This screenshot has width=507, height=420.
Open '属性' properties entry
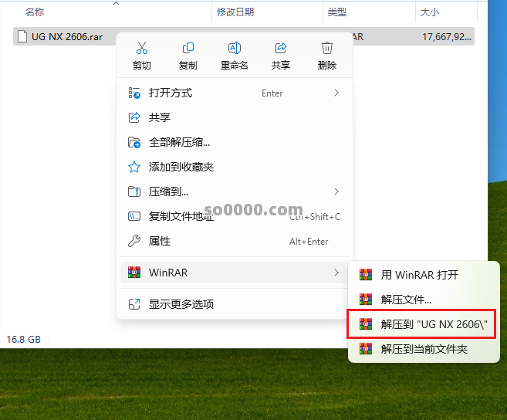[x=235, y=241]
